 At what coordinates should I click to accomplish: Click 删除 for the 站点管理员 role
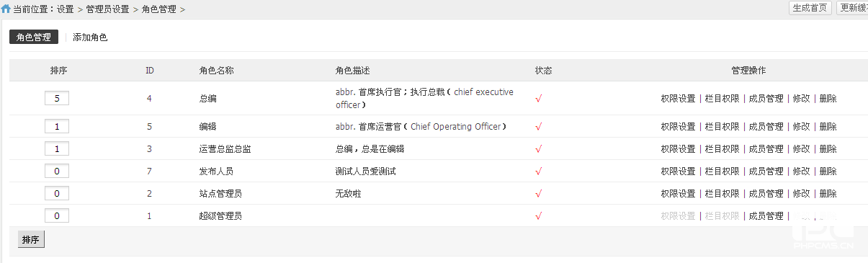pos(828,194)
